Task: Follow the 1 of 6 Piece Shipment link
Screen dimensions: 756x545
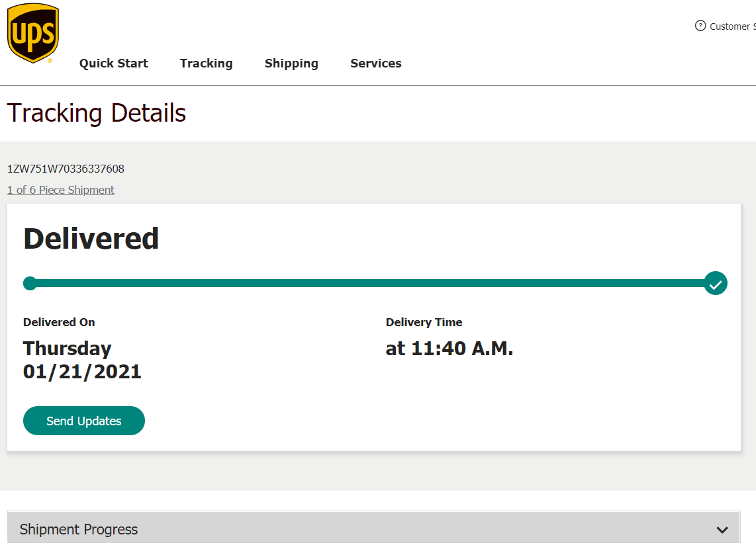Action: (x=61, y=190)
